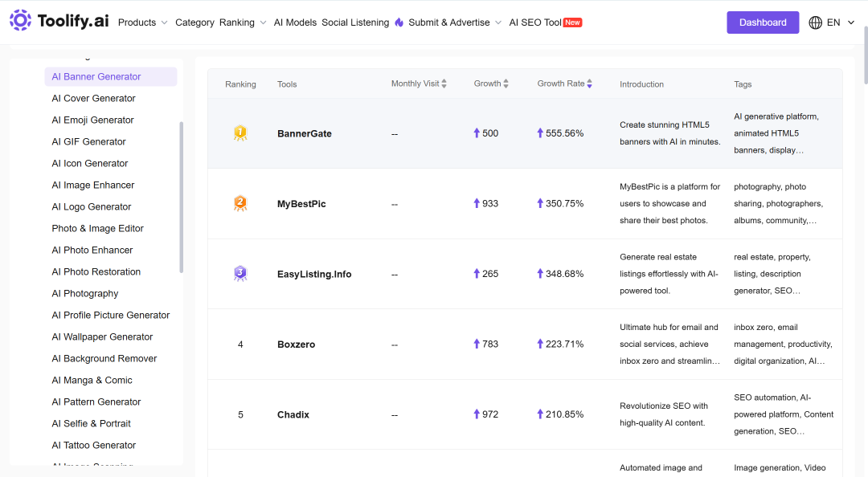Select AI Icon Generator category
The width and height of the screenshot is (868, 477).
[x=90, y=163]
